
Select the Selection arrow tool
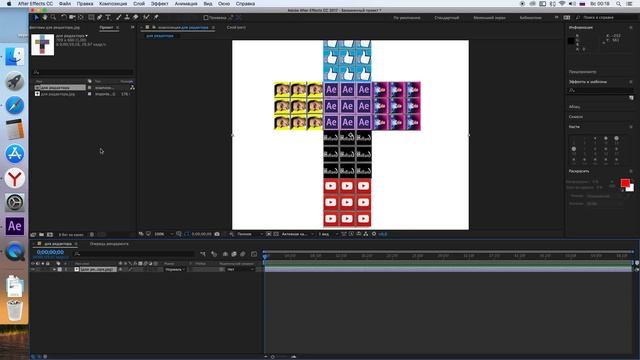[x=36, y=18]
